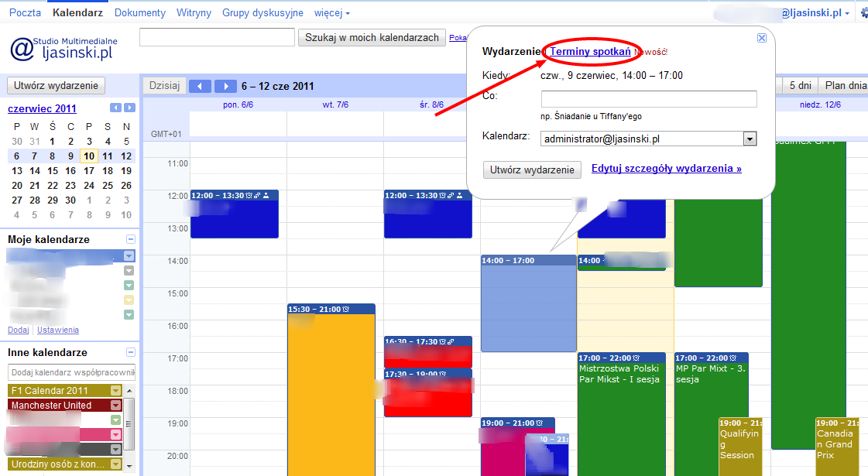868x476 pixels.
Task: Open the Urodziny osób z kon... options arrow
Action: (115, 464)
